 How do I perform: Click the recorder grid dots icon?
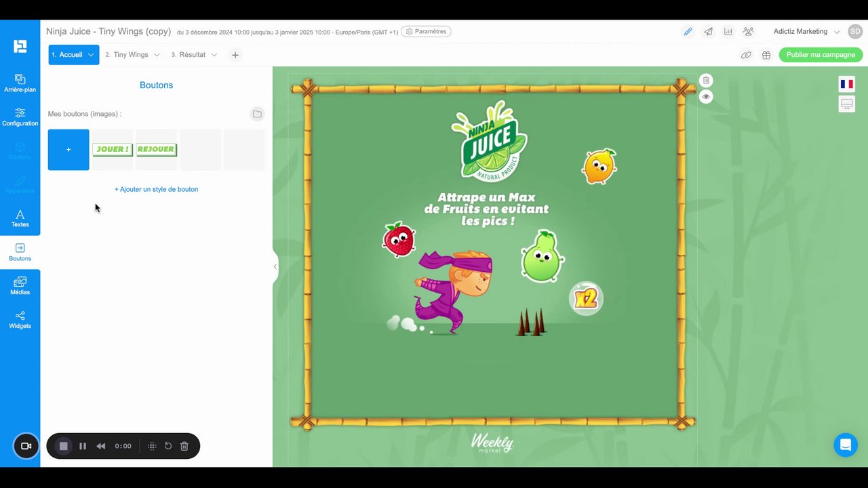pyautogui.click(x=152, y=446)
